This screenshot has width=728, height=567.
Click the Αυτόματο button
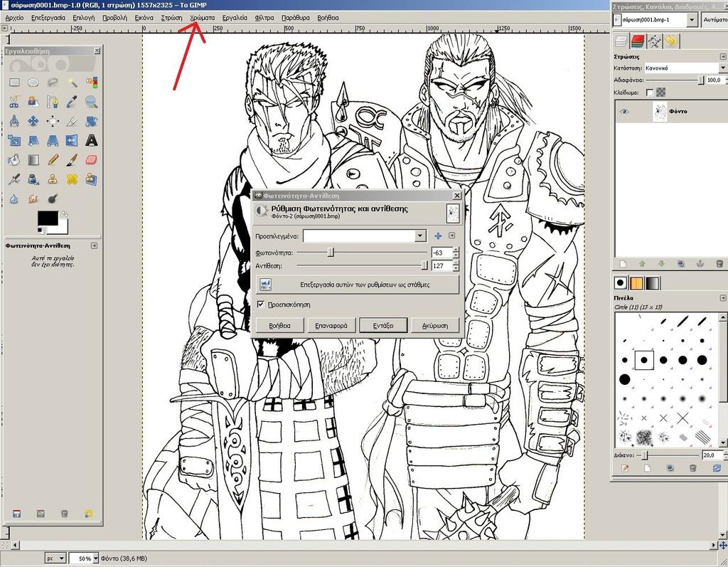tap(714, 19)
